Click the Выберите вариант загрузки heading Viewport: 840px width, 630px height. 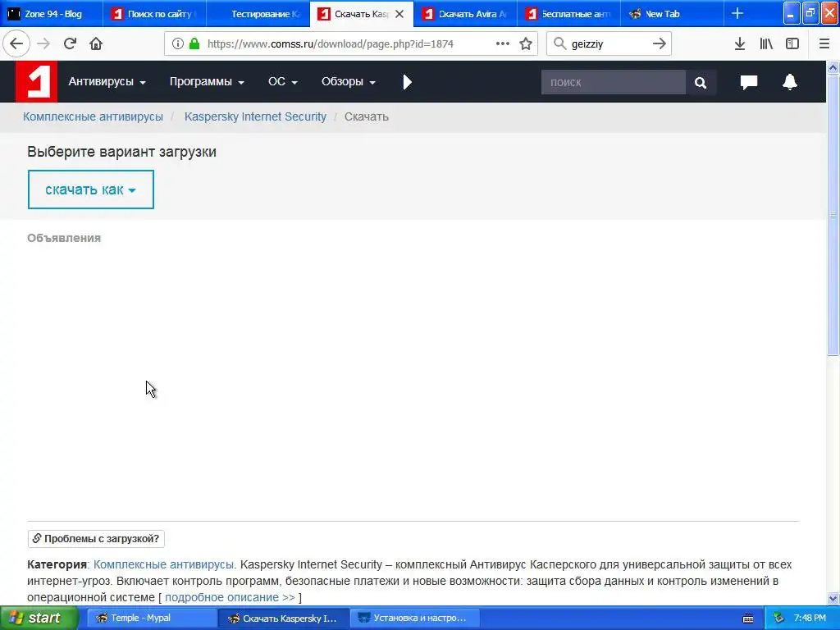point(121,152)
